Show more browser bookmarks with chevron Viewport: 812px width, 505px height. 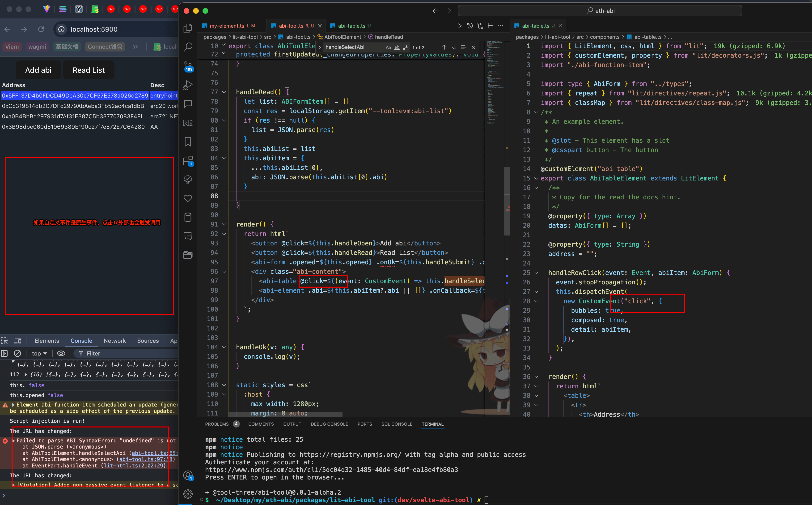(x=135, y=47)
